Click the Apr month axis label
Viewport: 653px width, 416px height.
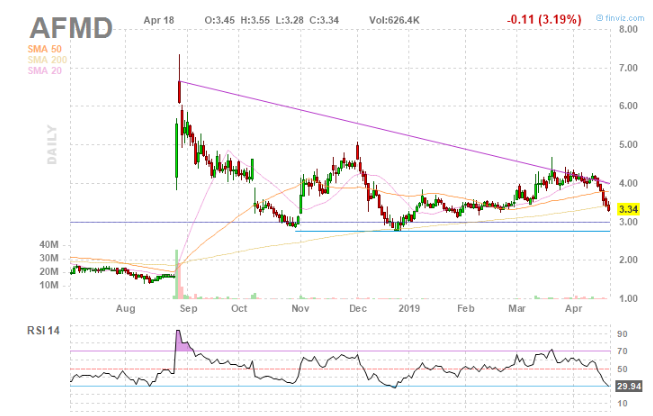click(x=573, y=309)
